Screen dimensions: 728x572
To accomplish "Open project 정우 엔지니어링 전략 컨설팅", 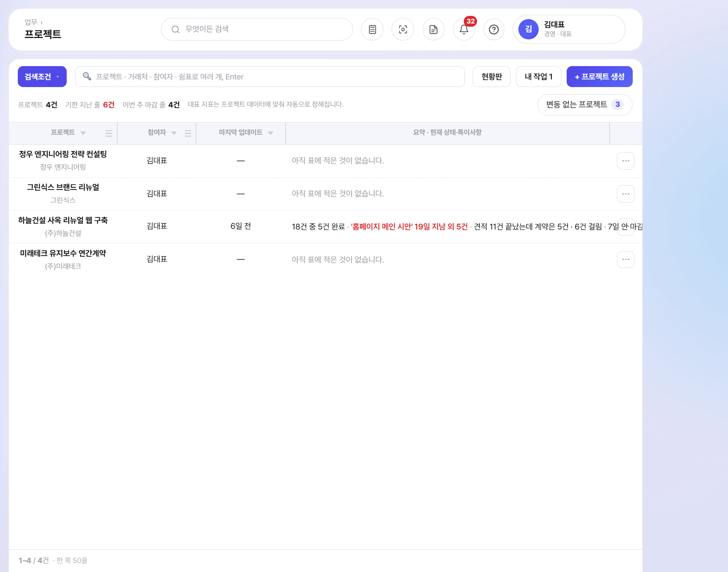I will (63, 154).
